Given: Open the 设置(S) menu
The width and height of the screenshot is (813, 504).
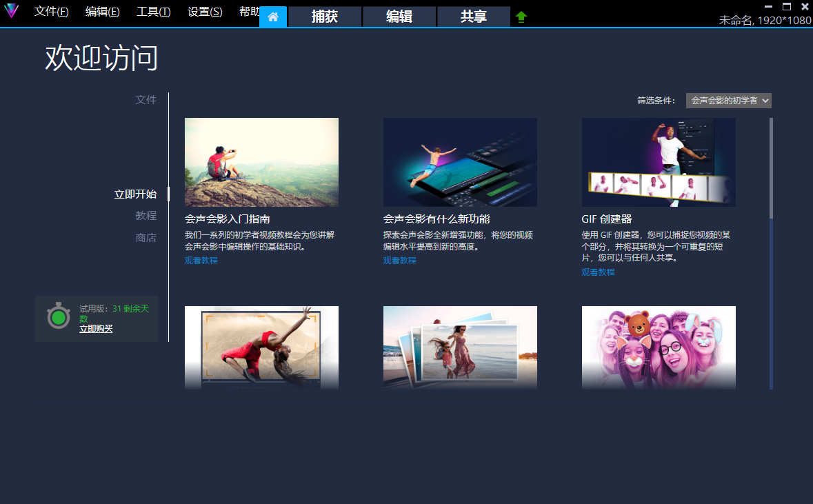Looking at the screenshot, I should click(x=203, y=12).
